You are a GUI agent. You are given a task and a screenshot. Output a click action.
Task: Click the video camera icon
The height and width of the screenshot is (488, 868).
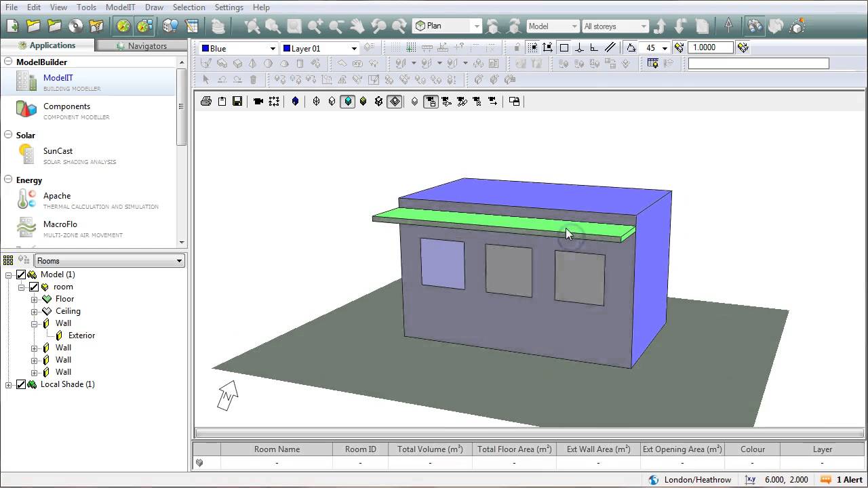(258, 101)
